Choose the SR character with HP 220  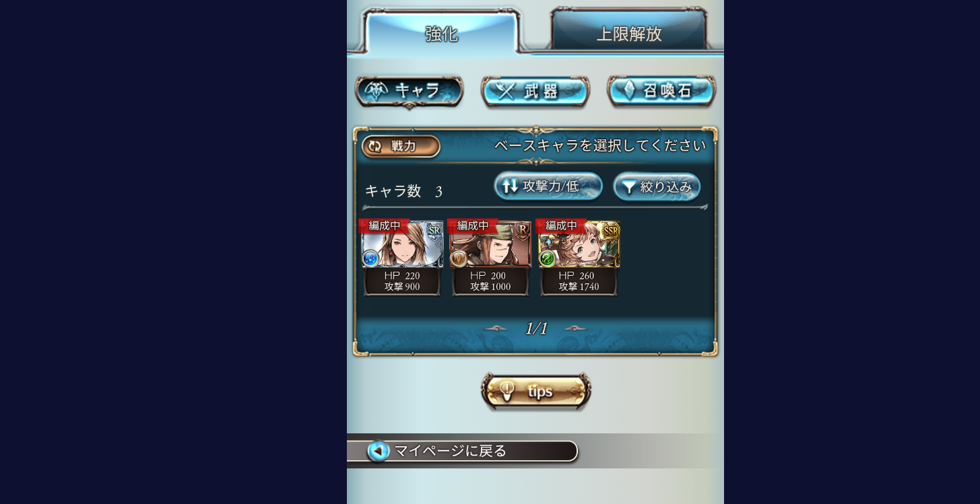pyautogui.click(x=402, y=257)
